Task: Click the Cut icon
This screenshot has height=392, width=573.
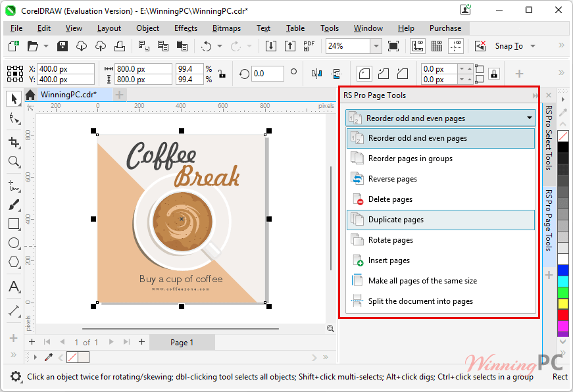Action: (144, 46)
